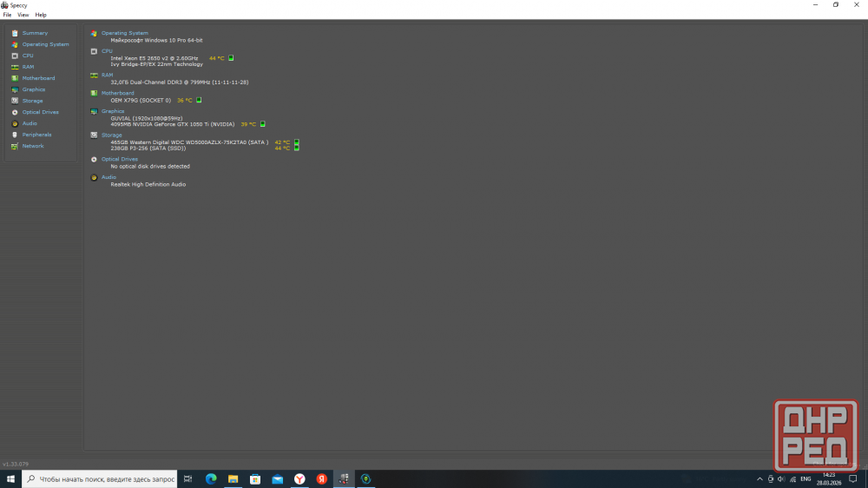
Task: Click the Graphics heading link in summary
Action: [113, 111]
